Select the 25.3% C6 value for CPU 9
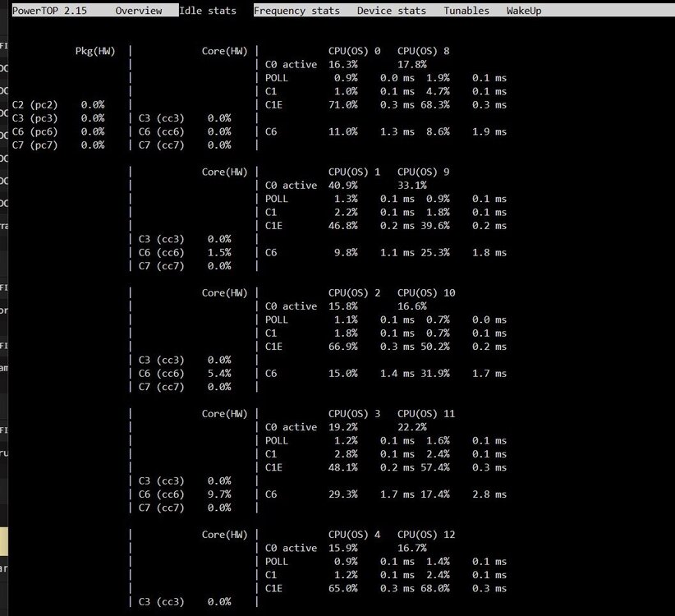Viewport: 675px width, 616px height. pyautogui.click(x=435, y=253)
